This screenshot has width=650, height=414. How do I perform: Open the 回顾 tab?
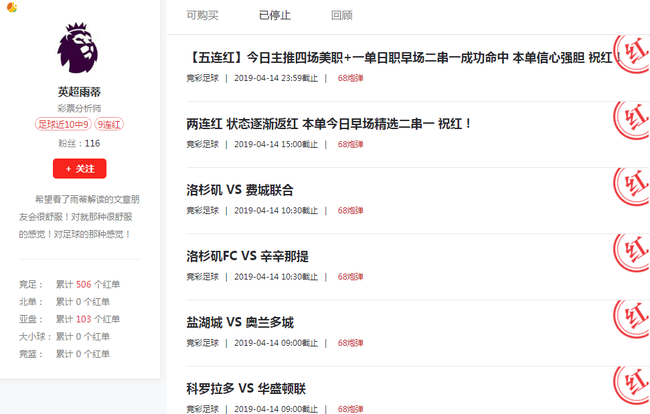(x=342, y=15)
